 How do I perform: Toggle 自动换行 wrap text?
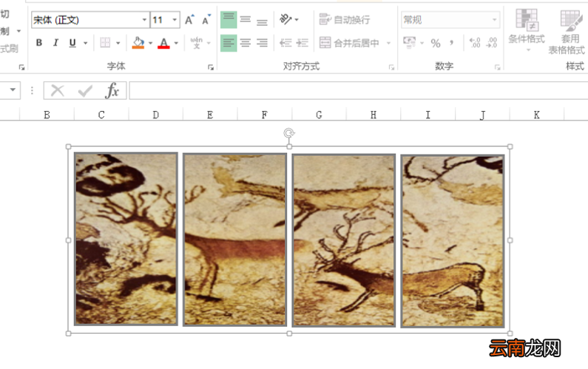345,19
